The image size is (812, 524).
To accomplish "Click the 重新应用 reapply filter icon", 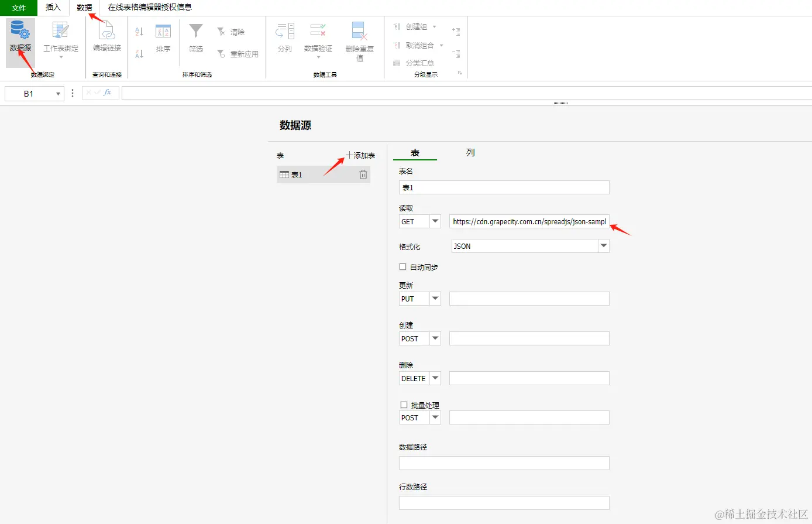I will (221, 54).
